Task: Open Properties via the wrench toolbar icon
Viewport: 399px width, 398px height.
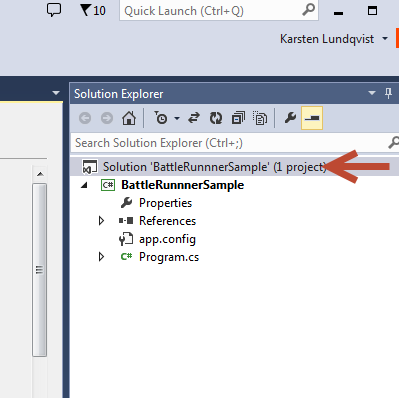Action: pos(290,118)
